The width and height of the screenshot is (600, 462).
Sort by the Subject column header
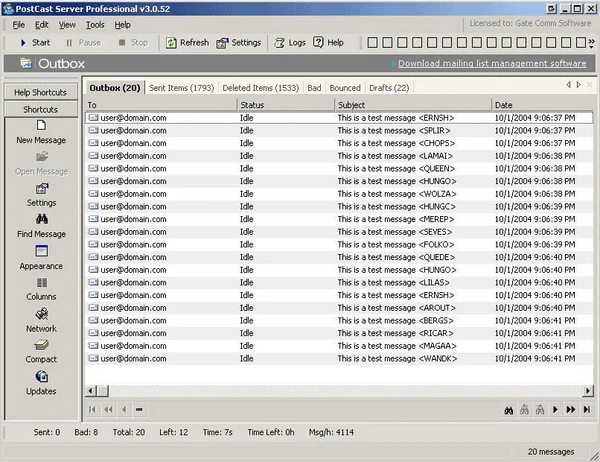pos(413,105)
